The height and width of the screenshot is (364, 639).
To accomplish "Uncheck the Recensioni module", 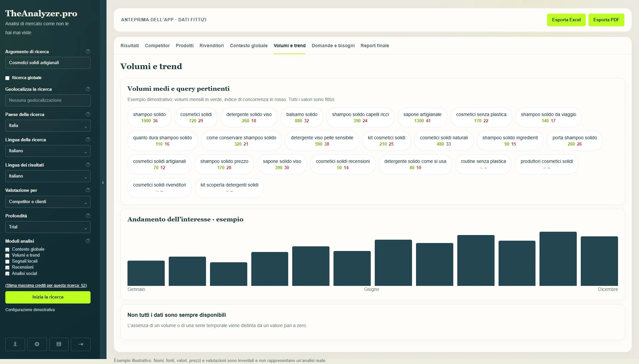I will (x=7, y=267).
